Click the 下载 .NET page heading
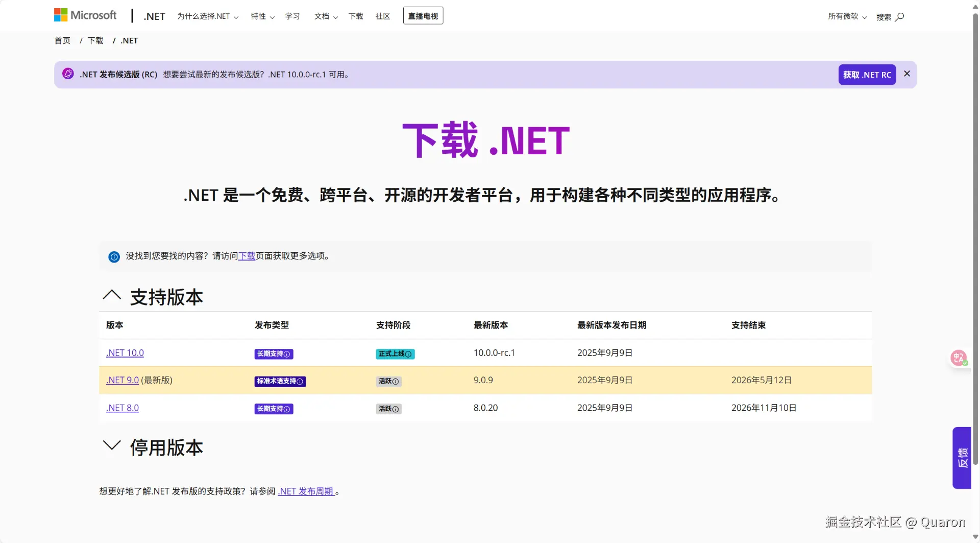Viewport: 980px width, 543px height. coord(486,140)
